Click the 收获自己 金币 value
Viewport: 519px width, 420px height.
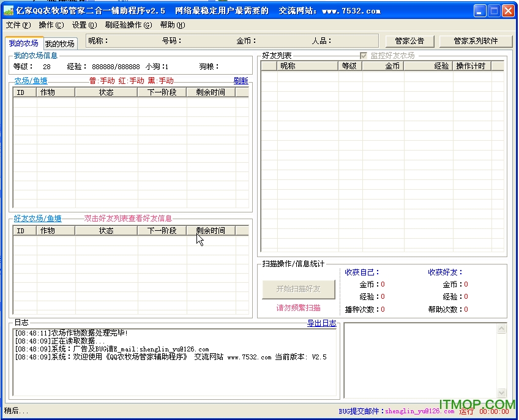click(383, 284)
